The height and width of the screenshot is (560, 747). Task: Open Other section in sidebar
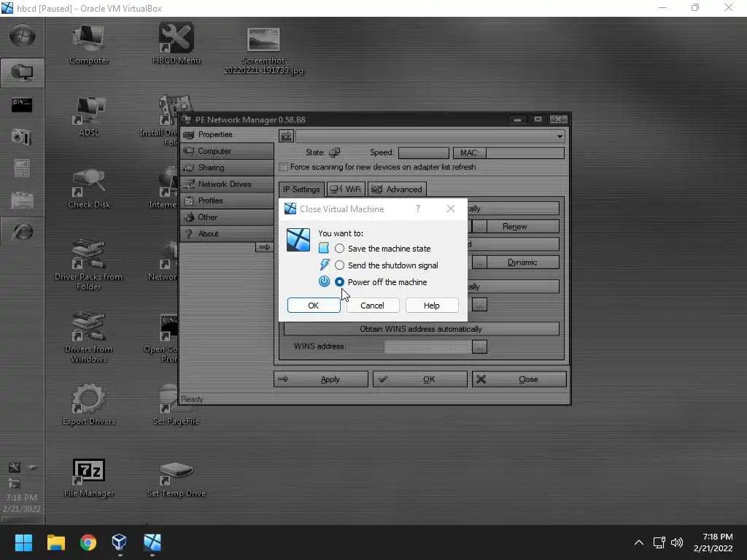pyautogui.click(x=228, y=217)
